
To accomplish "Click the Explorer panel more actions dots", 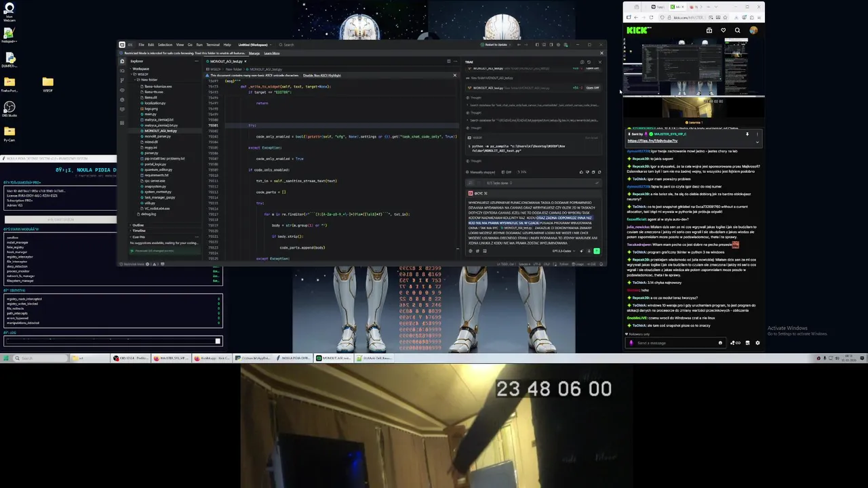I will pyautogui.click(x=197, y=61).
